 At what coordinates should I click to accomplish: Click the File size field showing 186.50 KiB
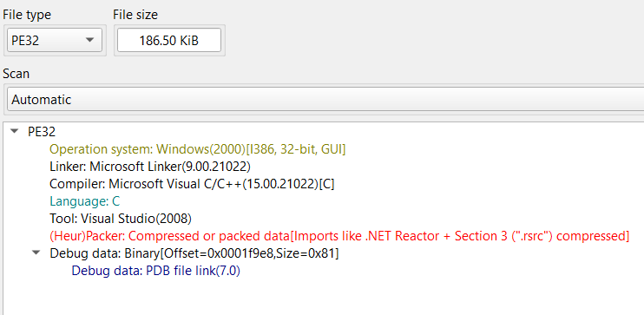168,40
